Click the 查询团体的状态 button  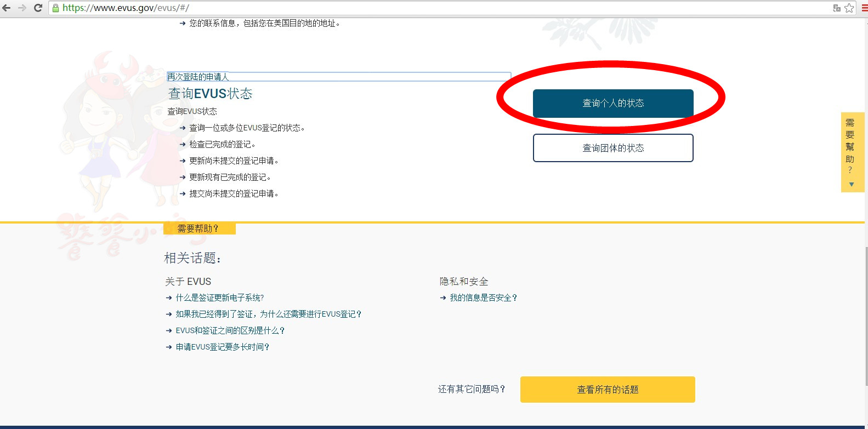click(613, 148)
